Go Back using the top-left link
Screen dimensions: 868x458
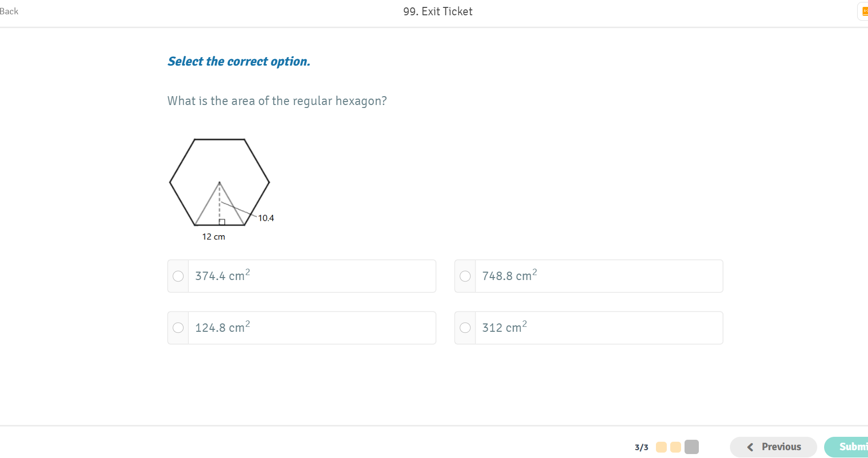9,11
